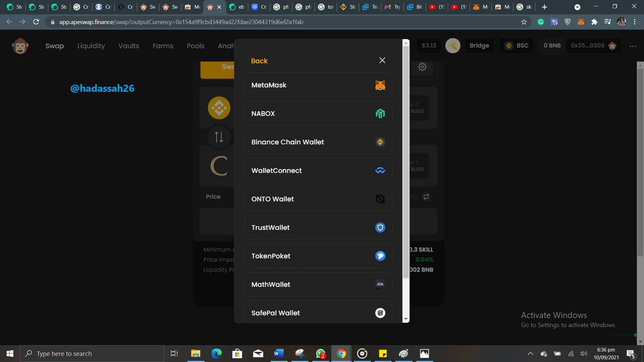Open the MetaMask fox extension icon
Viewport: 644px width, 362px height.
(x=581, y=22)
